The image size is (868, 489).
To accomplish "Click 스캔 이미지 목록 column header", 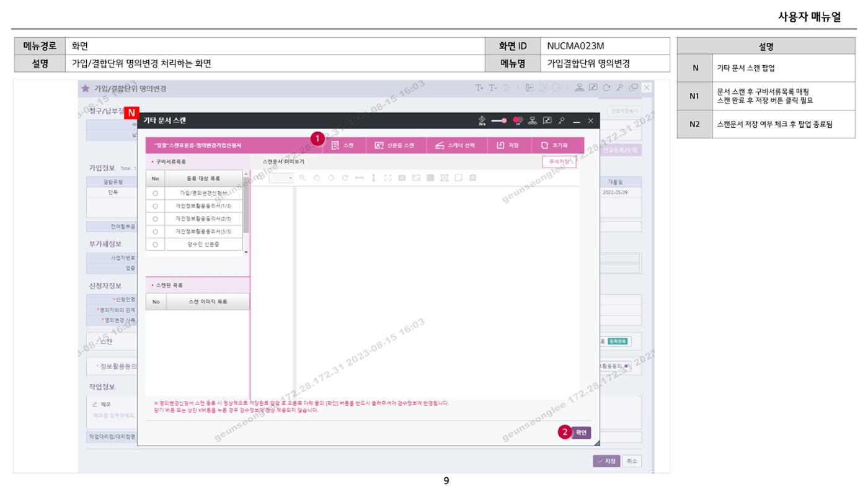I will [208, 302].
